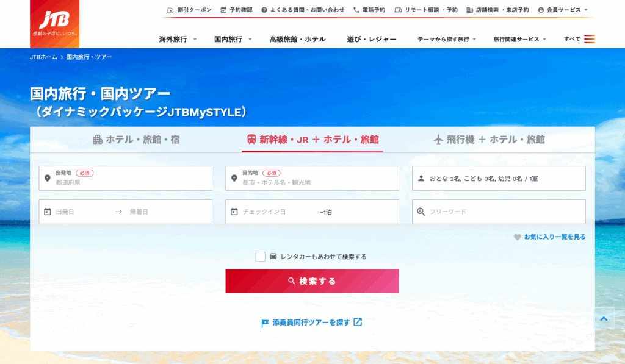Viewport: 625px width, 364px height.
Task: Click the question mark help icon
Action: click(x=264, y=10)
